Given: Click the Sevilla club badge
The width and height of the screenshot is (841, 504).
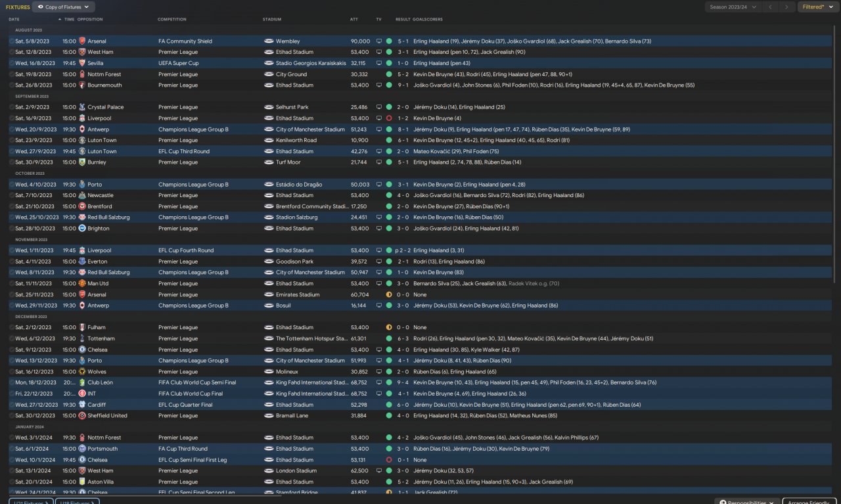Looking at the screenshot, I should point(82,63).
